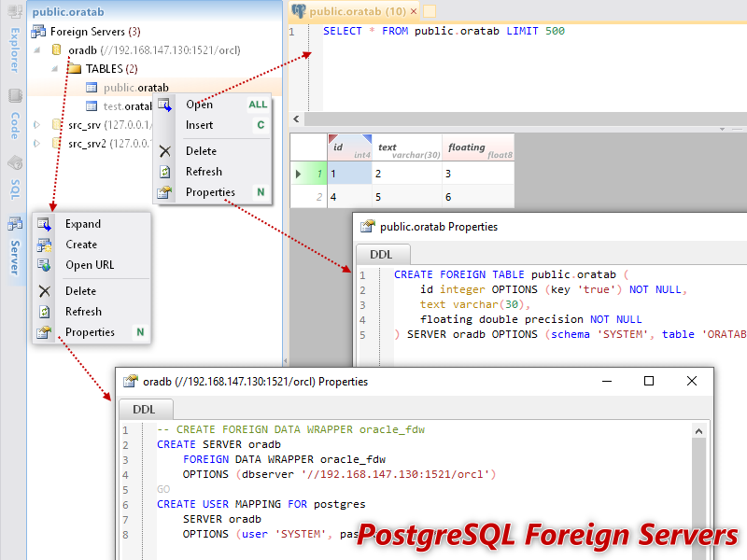Maximize the oradb Properties window

point(648,382)
